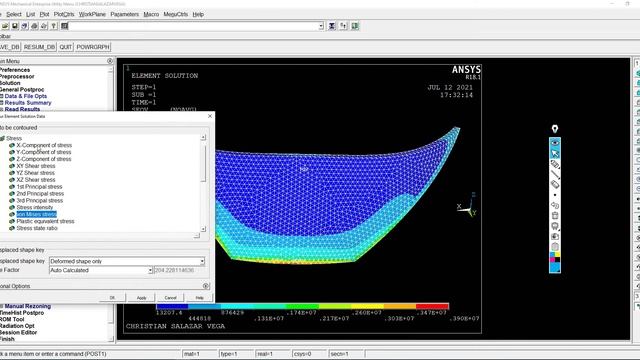Open Radiation Opt in the Main Menu
This screenshot has width=640, height=360.
[x=17, y=326]
